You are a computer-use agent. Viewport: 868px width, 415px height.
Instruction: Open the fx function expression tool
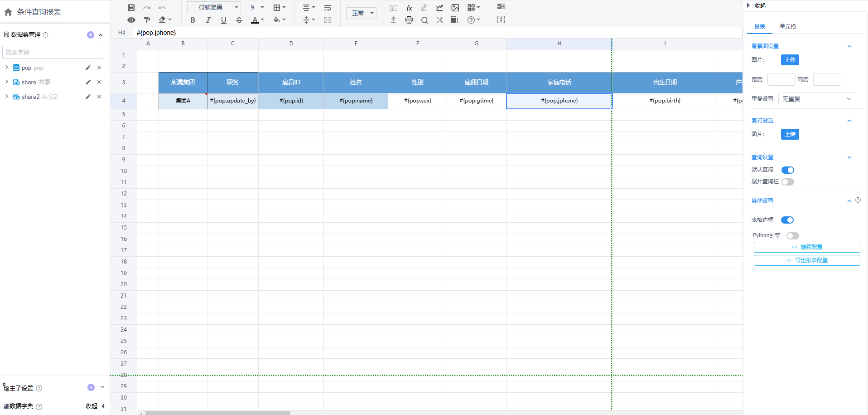[409, 8]
